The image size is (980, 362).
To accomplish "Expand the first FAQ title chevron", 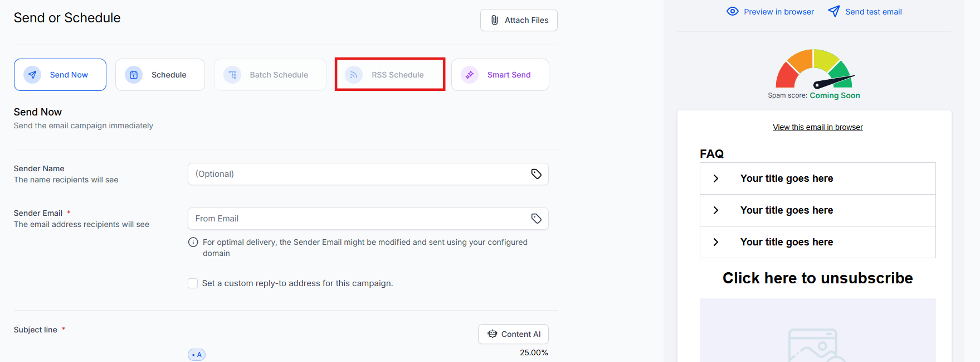I will 716,178.
